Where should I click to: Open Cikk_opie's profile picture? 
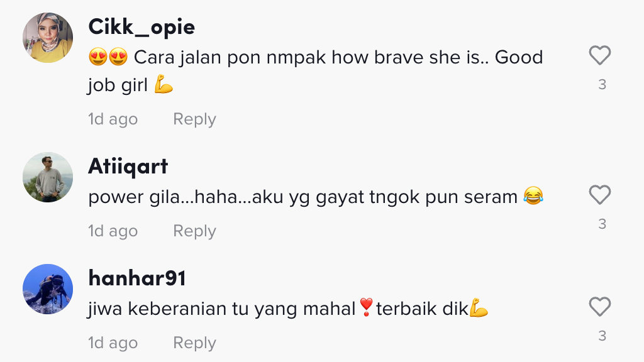48,38
